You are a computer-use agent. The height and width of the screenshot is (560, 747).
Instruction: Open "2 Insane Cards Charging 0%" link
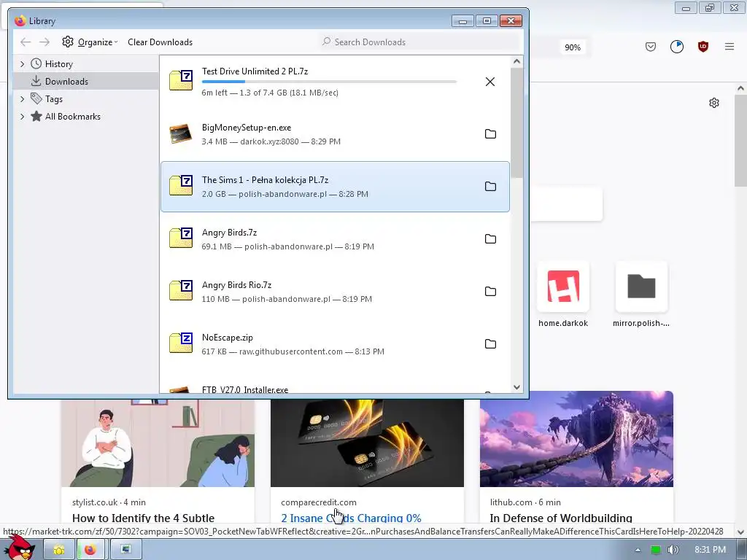click(351, 518)
